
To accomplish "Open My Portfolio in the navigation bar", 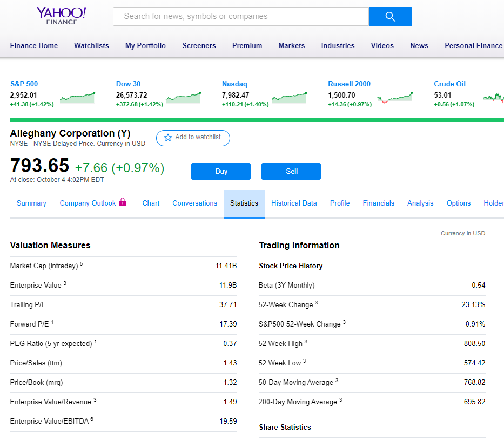I will coord(145,46).
